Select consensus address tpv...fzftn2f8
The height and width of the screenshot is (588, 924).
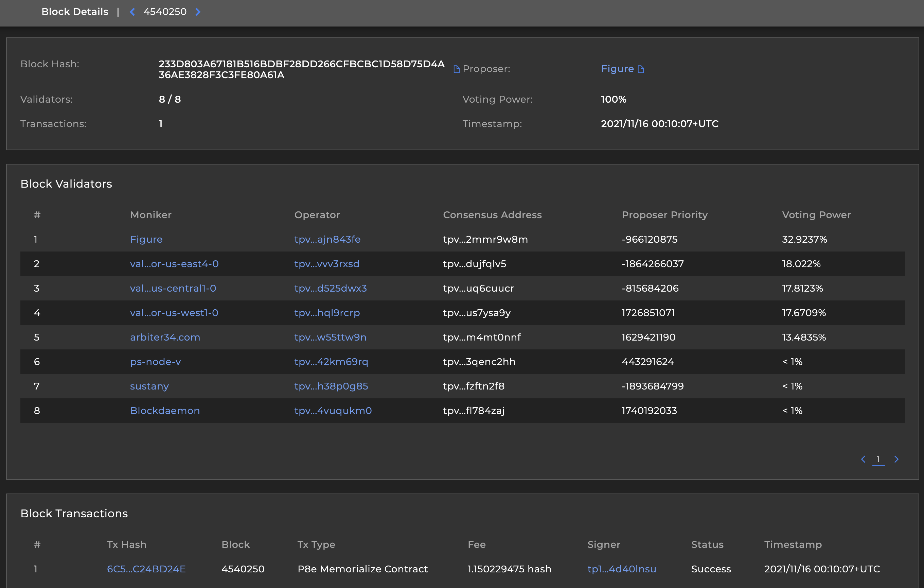(x=474, y=386)
